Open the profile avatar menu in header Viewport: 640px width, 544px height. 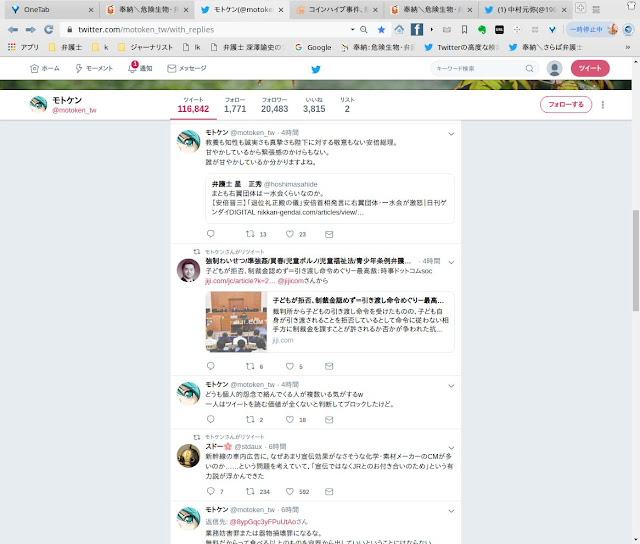click(554, 68)
